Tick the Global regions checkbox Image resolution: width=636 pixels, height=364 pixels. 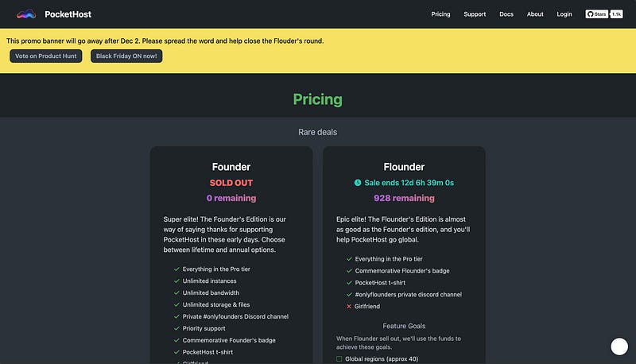339,358
